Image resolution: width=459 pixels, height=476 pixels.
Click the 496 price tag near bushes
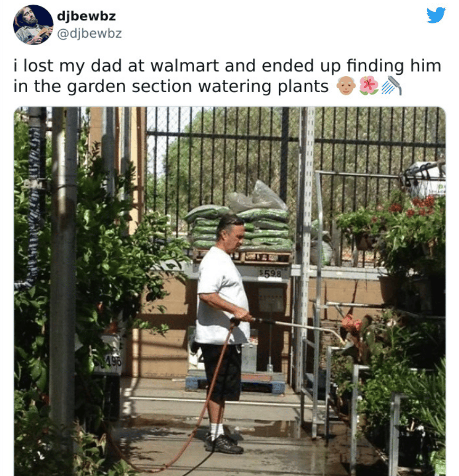tap(108, 362)
